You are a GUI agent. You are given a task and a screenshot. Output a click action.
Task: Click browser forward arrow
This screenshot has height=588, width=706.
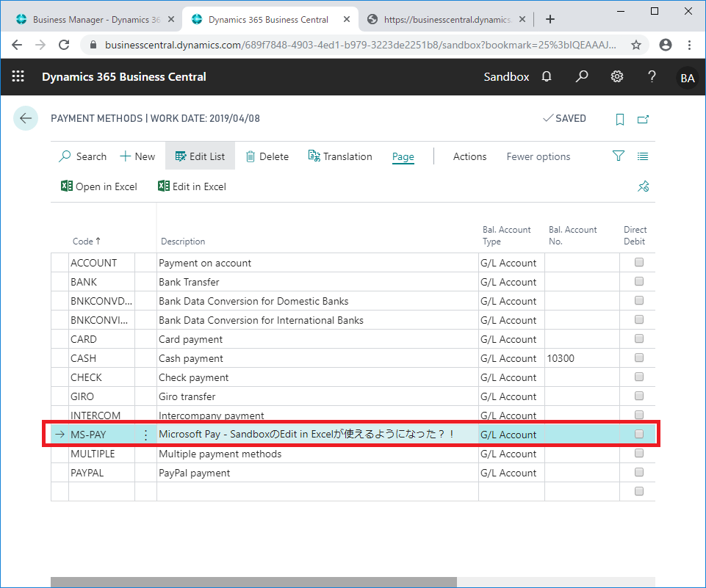coord(40,45)
